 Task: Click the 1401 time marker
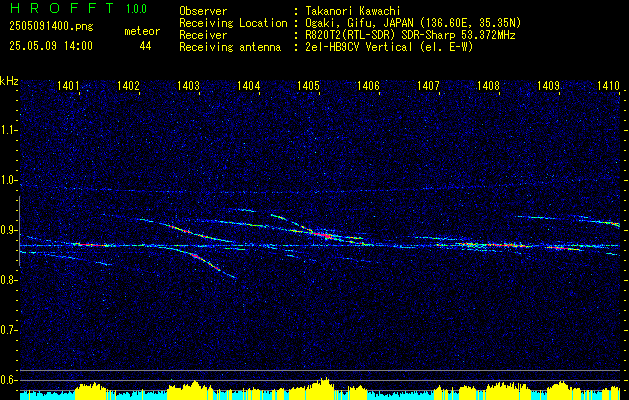click(68, 85)
